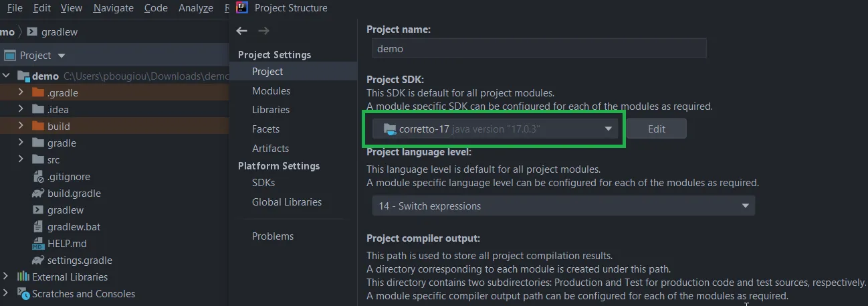Click the .gitignore file icon

tap(38, 177)
